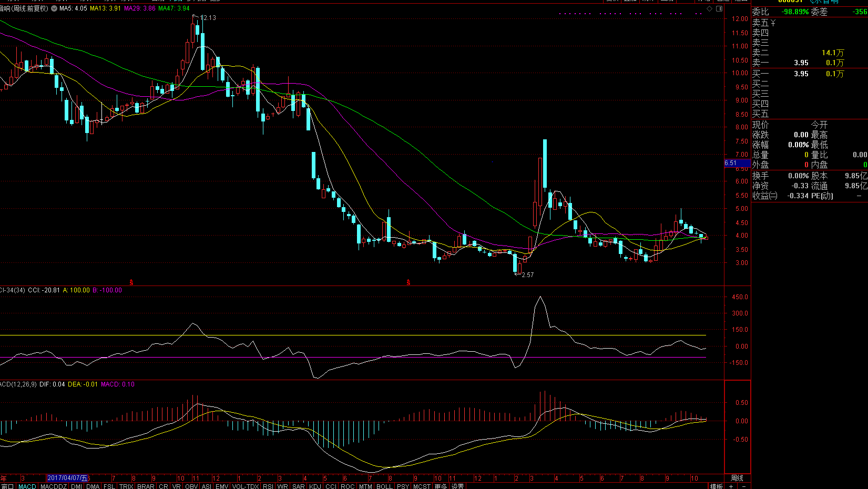Choose the MCST indicator tab
This screenshot has width=868, height=489.
(422, 486)
